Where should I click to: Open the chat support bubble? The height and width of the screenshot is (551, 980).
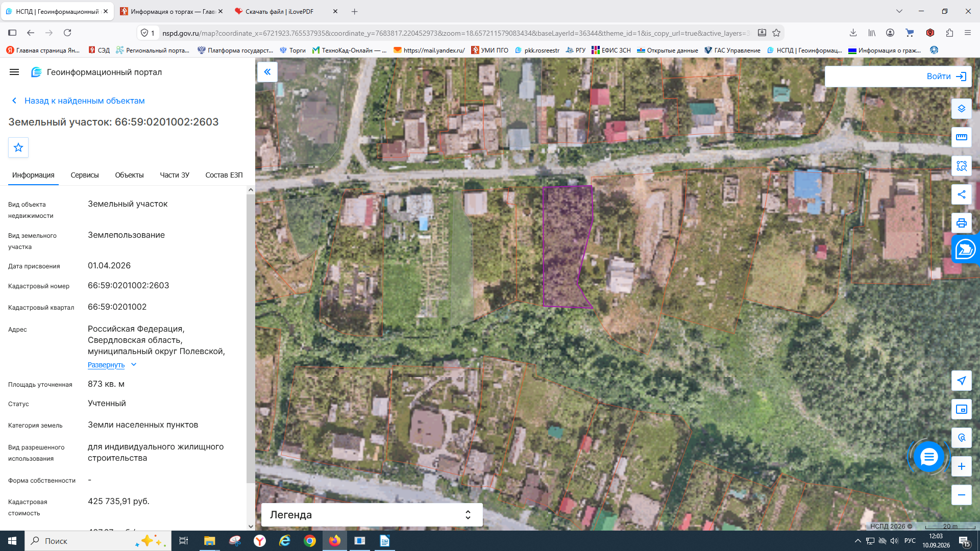928,457
